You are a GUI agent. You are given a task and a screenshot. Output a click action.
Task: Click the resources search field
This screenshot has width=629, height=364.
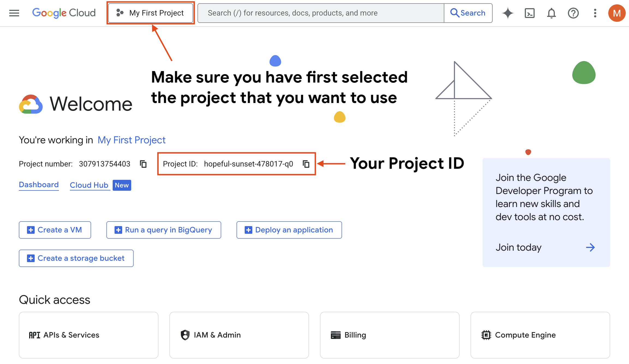coord(319,13)
